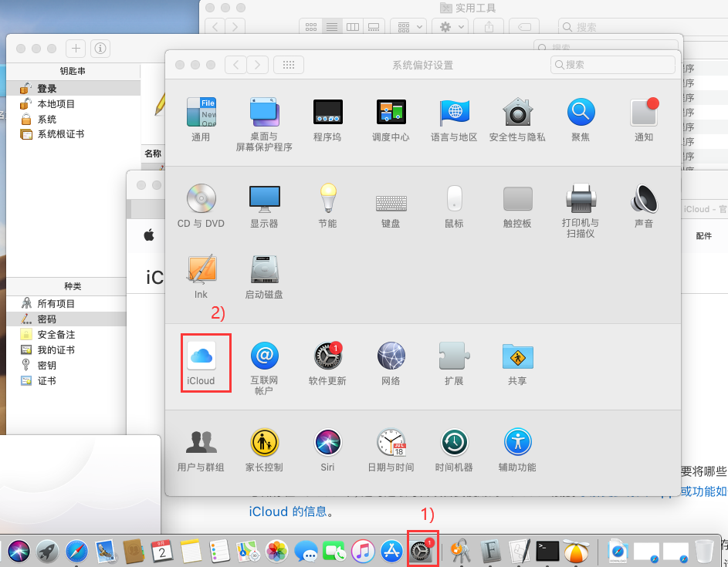Screen dimensions: 728x567
Task: Select the 系统根证书 keychain
Action: click(73, 134)
